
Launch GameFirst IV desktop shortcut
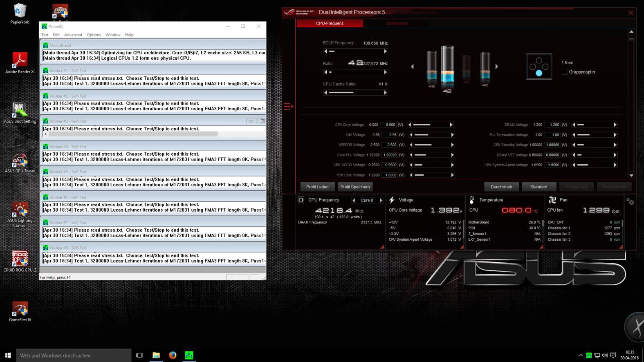(x=20, y=311)
